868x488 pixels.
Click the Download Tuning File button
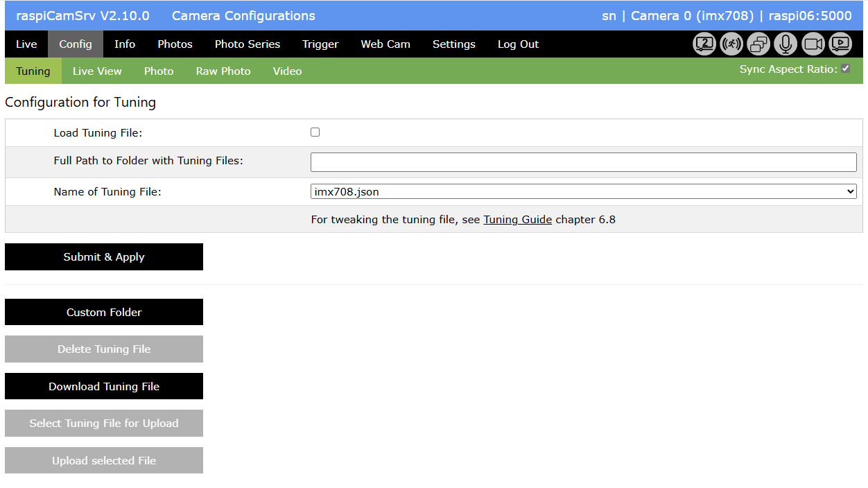(x=104, y=387)
